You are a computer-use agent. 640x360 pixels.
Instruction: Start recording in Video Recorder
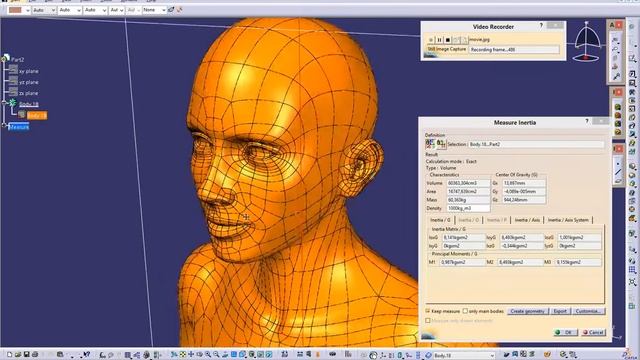coord(431,40)
